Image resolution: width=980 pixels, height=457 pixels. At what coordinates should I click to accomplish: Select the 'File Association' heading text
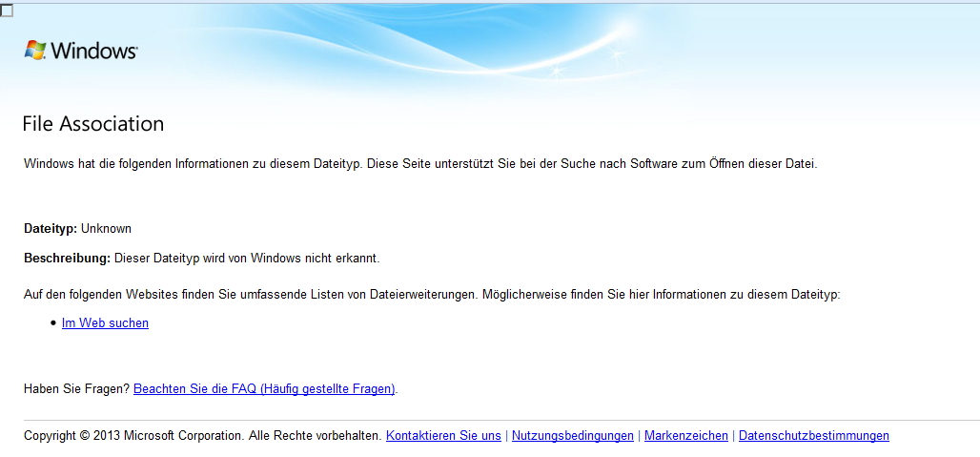[93, 124]
